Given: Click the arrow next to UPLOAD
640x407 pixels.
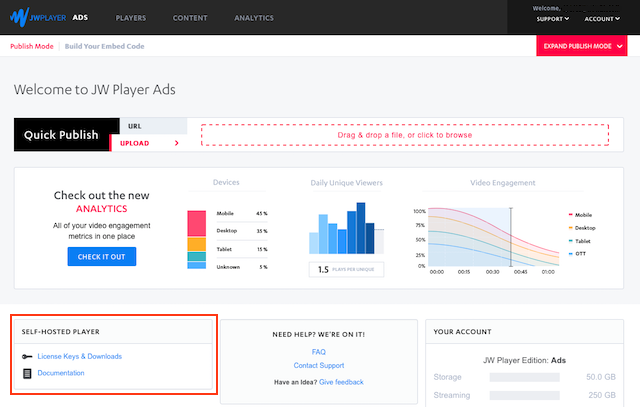Looking at the screenshot, I should pyautogui.click(x=177, y=143).
